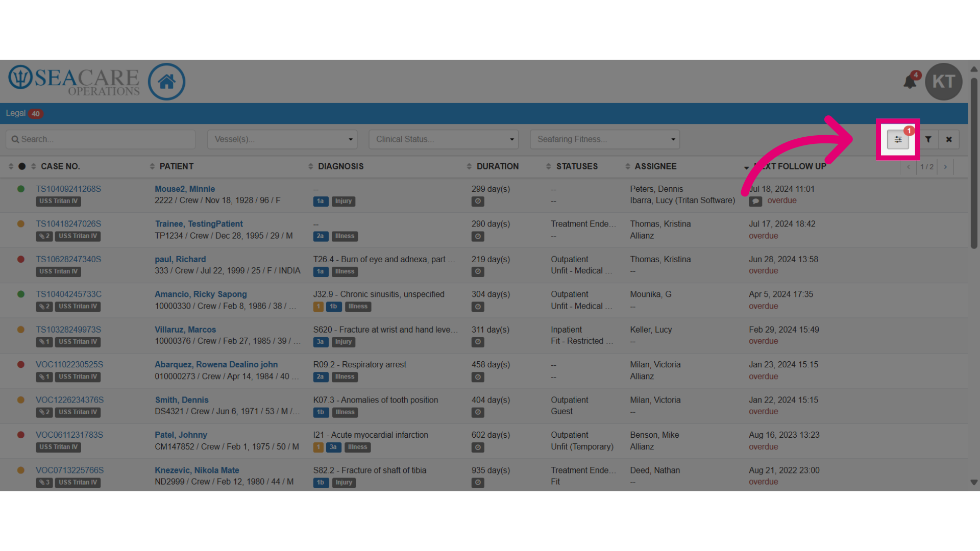
Task: Open patient Villaruz, Marcos
Action: [x=185, y=330]
